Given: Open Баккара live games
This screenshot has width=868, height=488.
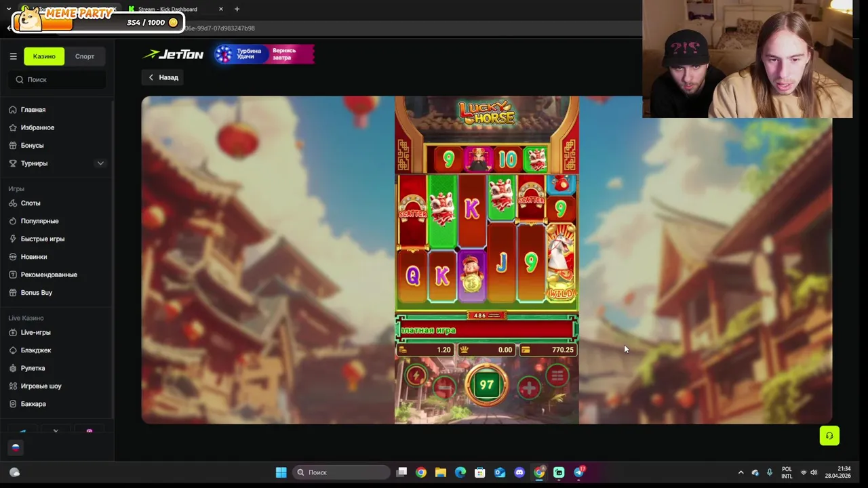Looking at the screenshot, I should pyautogui.click(x=33, y=404).
